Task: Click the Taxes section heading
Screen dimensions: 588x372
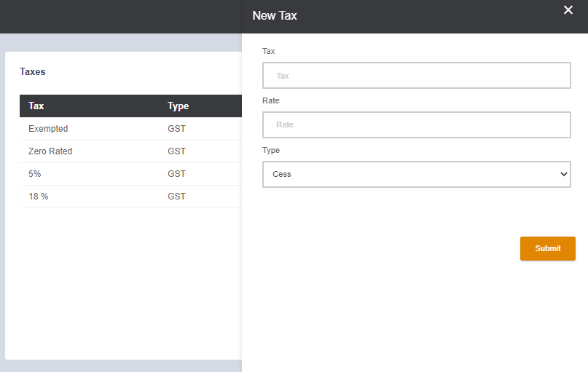Action: 33,71
